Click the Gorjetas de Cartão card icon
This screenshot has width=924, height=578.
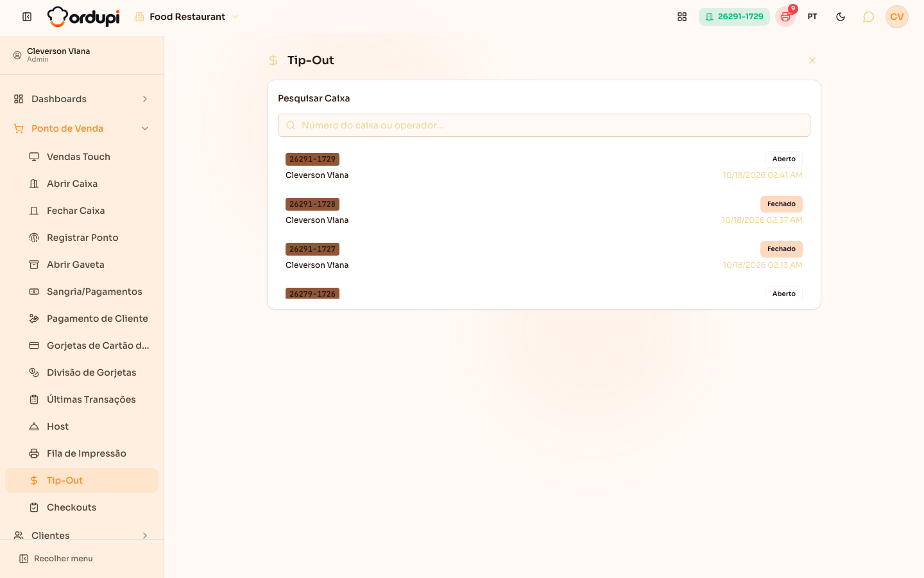34,346
